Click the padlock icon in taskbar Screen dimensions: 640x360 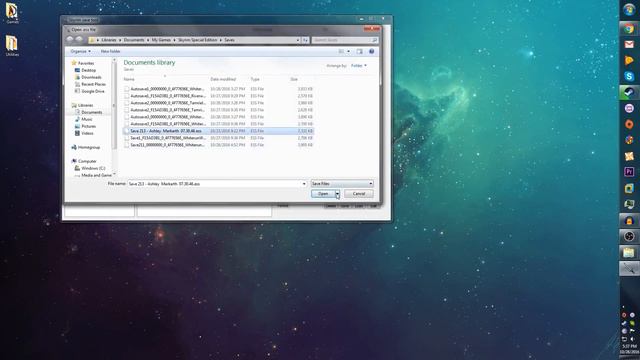(x=629, y=220)
